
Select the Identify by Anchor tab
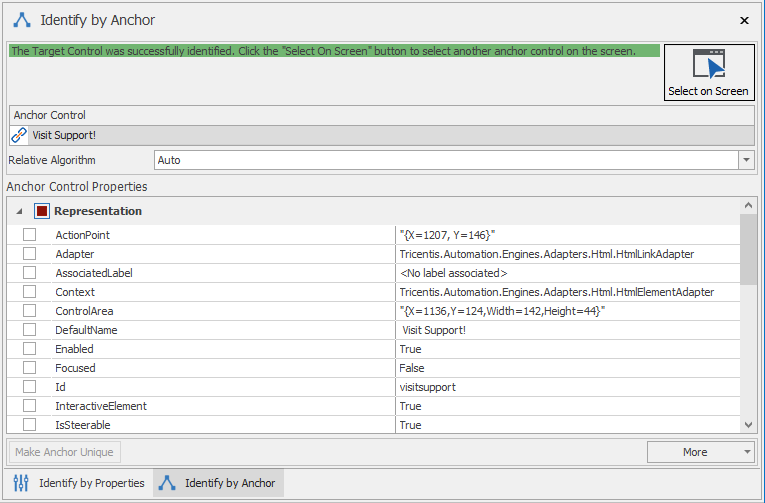tap(219, 483)
